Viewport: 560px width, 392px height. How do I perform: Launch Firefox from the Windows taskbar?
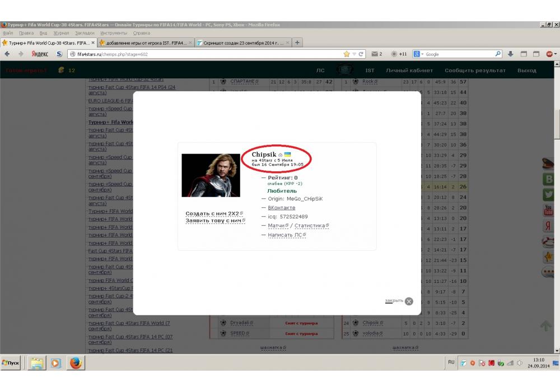coord(76,363)
